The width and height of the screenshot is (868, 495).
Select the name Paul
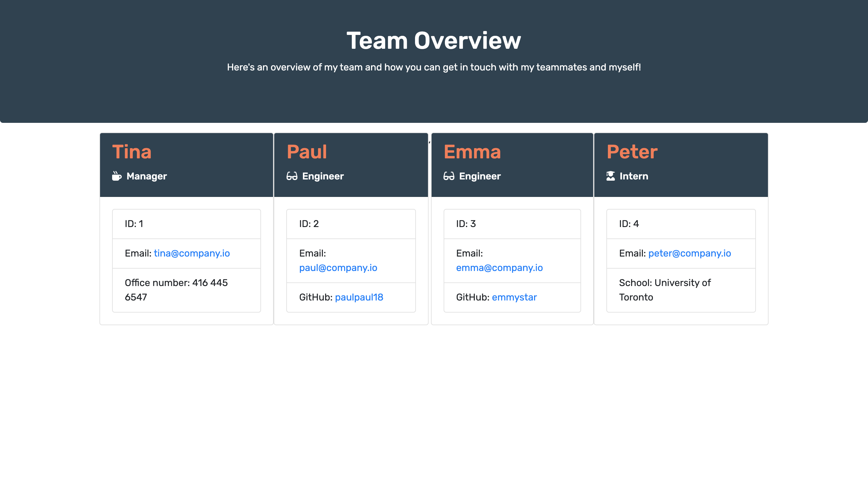[307, 152]
